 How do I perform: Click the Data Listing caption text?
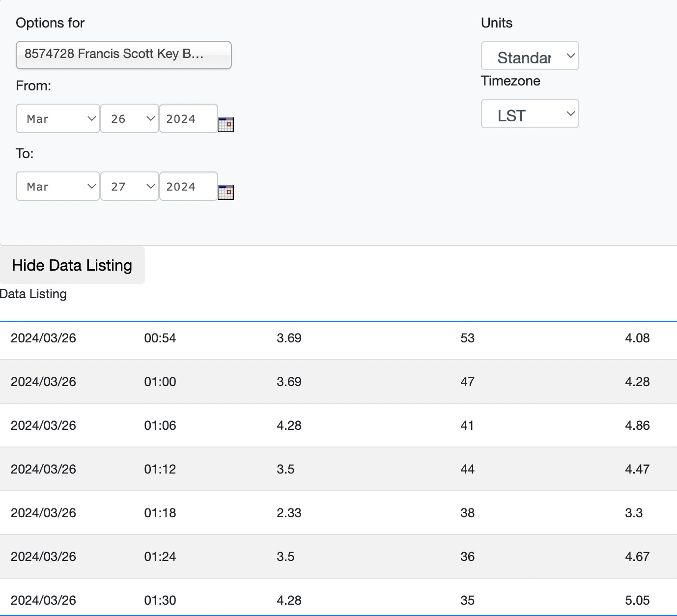pos(33,294)
